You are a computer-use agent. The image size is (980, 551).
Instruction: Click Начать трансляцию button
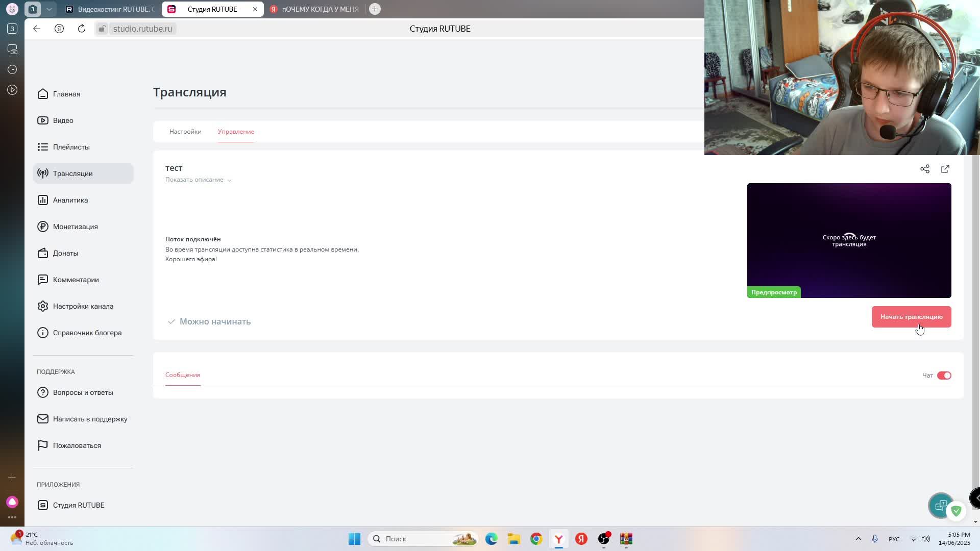pyautogui.click(x=912, y=317)
